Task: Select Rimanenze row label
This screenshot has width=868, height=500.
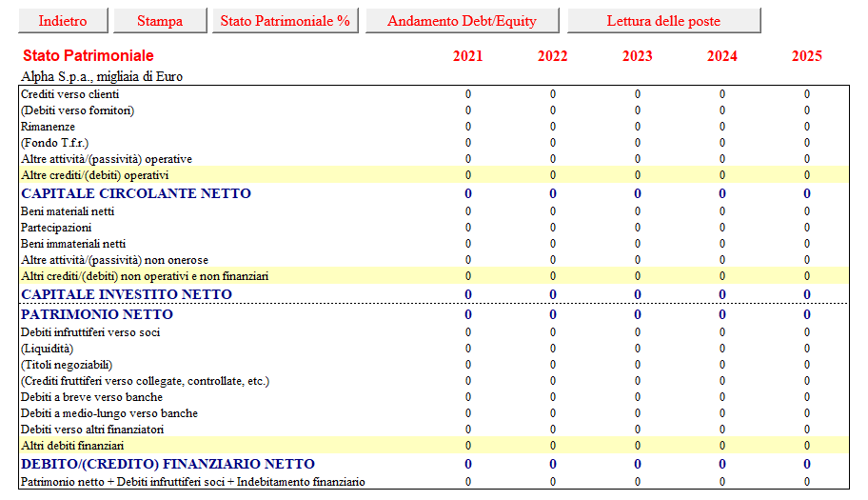Action: click(48, 127)
